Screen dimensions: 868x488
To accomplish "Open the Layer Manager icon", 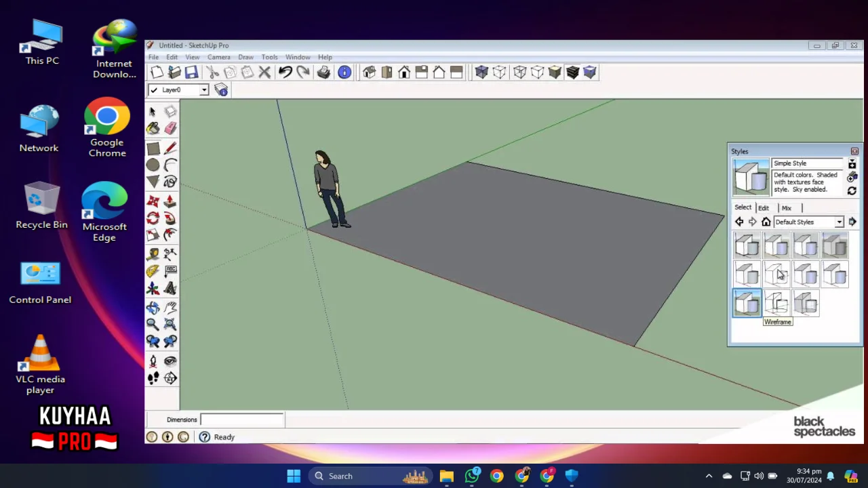I will point(221,89).
